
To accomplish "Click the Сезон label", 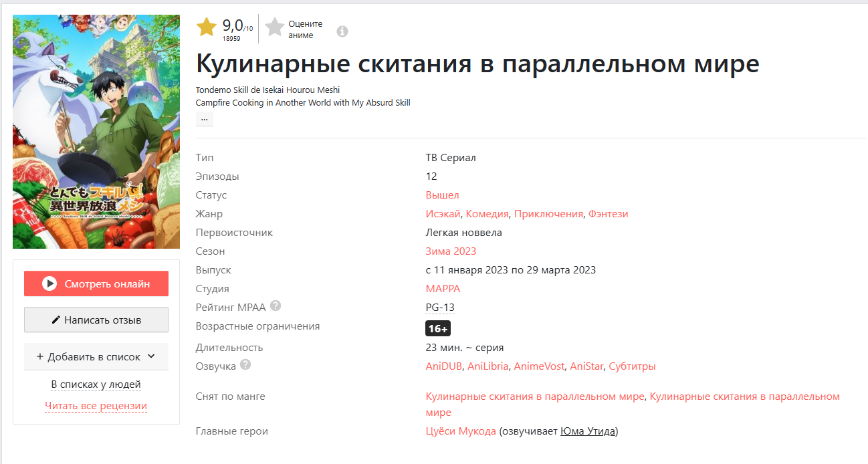I will 211,251.
